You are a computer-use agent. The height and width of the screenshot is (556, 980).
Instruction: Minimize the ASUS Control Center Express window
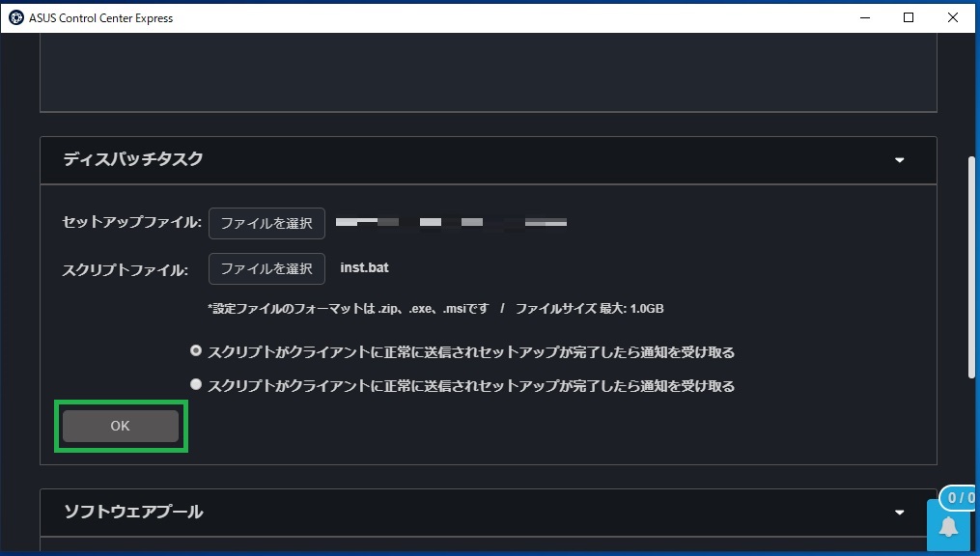point(865,17)
